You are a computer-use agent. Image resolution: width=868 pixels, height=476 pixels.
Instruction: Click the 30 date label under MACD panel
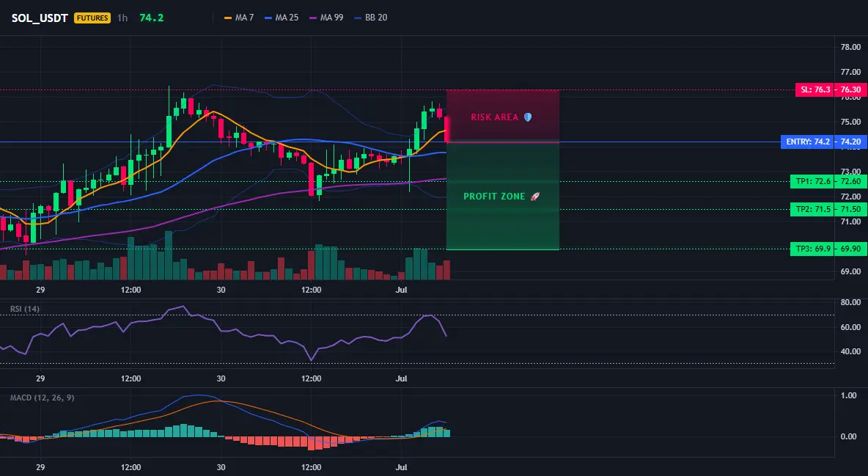point(221,467)
